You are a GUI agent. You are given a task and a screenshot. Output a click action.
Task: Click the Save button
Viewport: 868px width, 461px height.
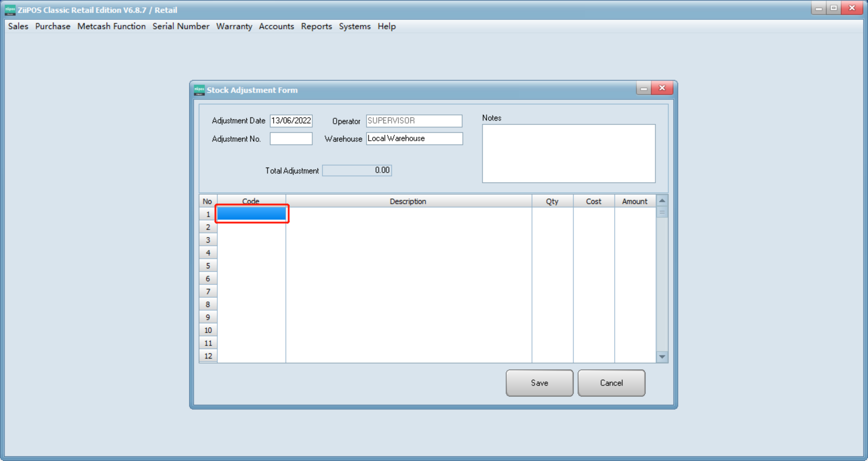(x=539, y=383)
